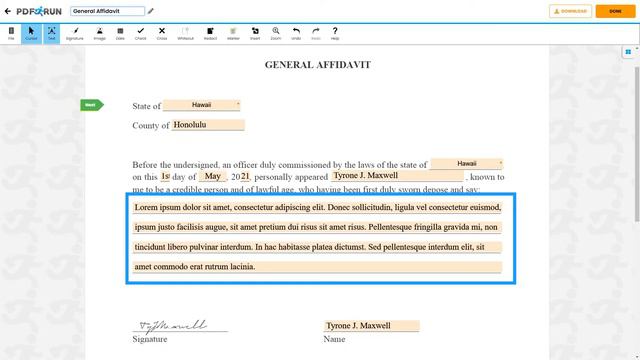Click statement line starting 'tincidunt libero pulvinar'

click(317, 247)
